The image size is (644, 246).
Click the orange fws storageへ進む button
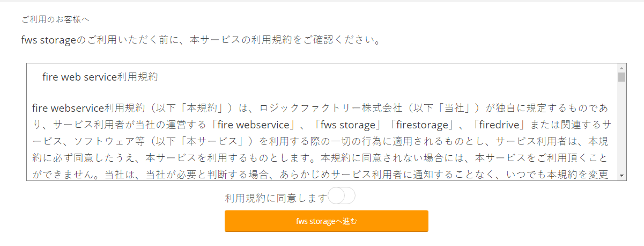tap(326, 221)
